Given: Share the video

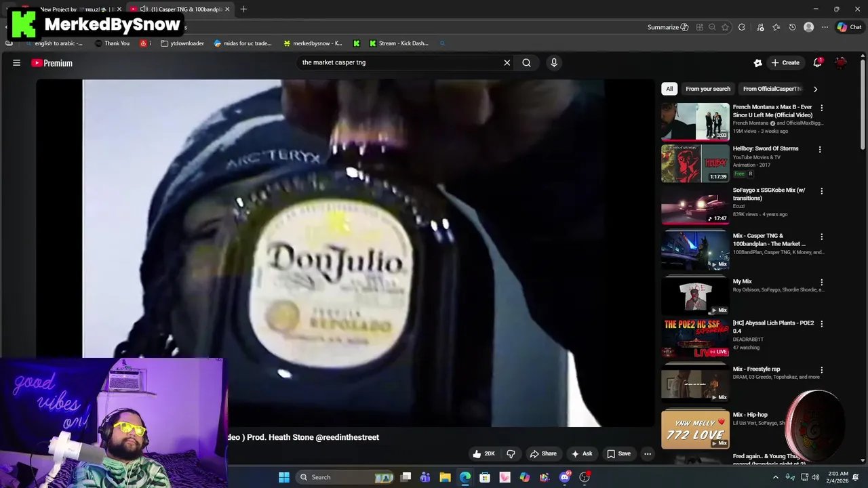Looking at the screenshot, I should (x=543, y=453).
